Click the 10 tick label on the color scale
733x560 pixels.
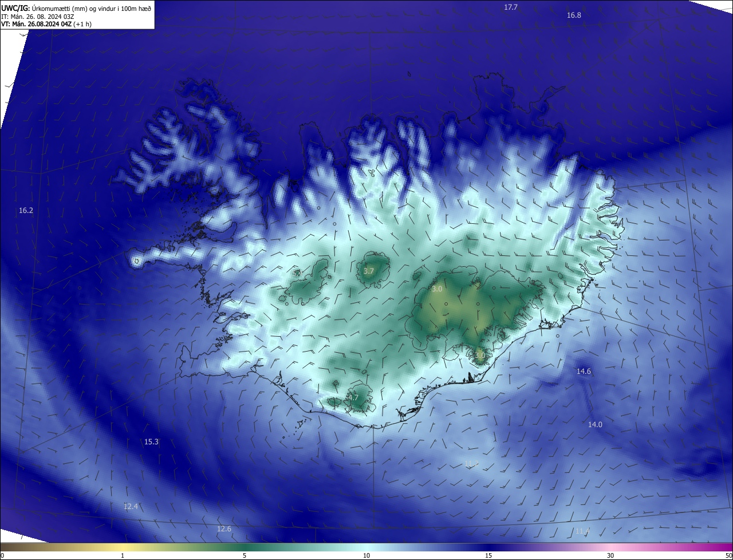pos(366,555)
